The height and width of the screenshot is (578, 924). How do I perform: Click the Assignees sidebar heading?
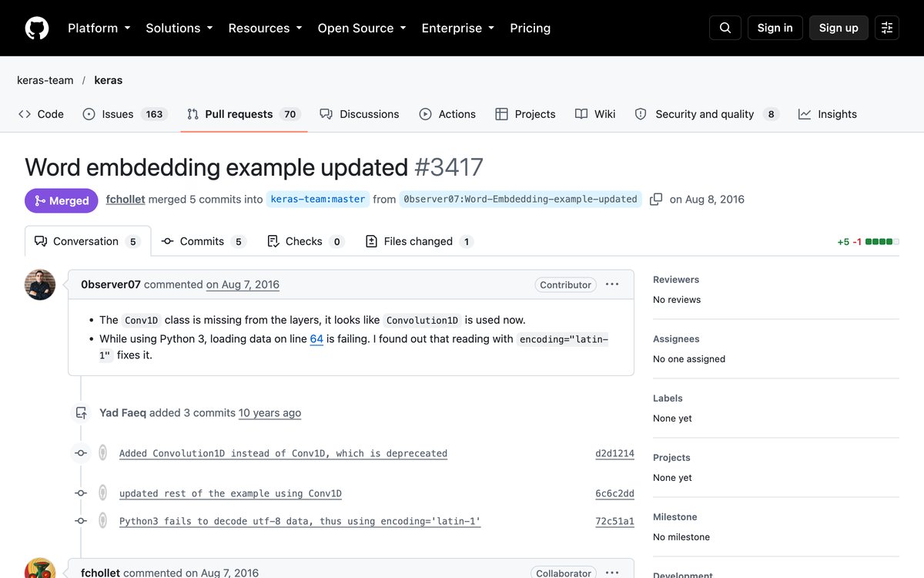coord(676,339)
